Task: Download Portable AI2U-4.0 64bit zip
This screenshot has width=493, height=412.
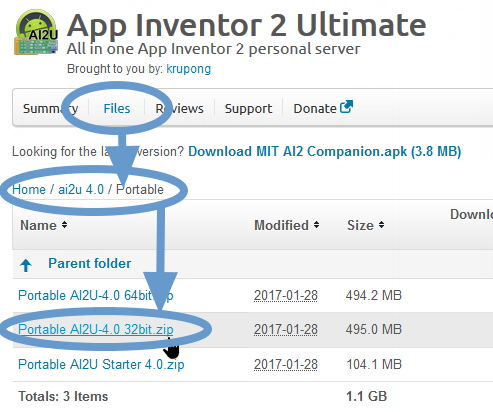Action: point(96,295)
